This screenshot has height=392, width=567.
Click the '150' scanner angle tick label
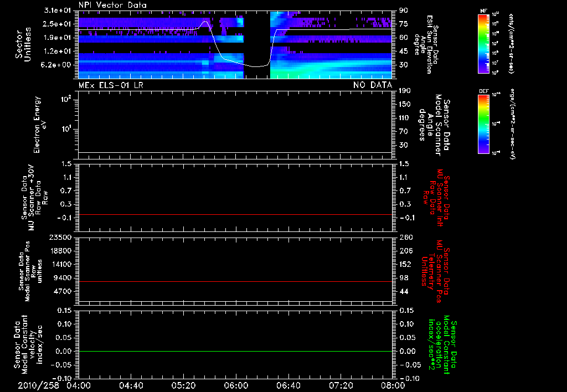point(405,105)
